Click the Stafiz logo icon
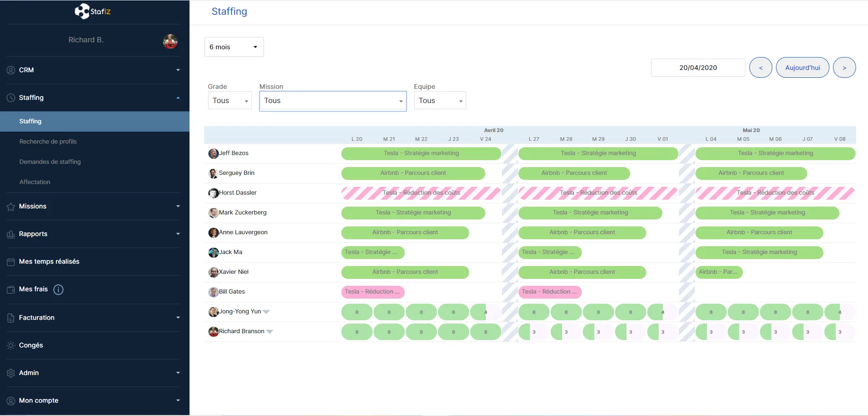Image resolution: width=868 pixels, height=416 pixels. pyautogui.click(x=82, y=11)
